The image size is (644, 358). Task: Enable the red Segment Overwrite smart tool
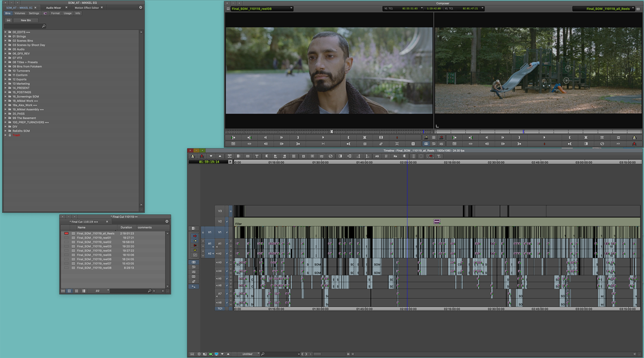[195, 236]
